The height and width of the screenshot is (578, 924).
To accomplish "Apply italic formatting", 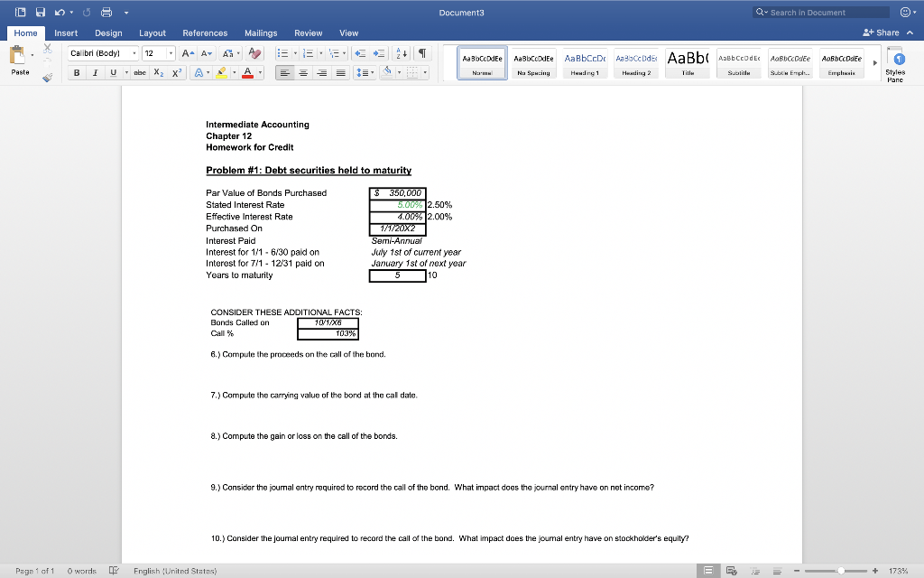I will pos(95,72).
